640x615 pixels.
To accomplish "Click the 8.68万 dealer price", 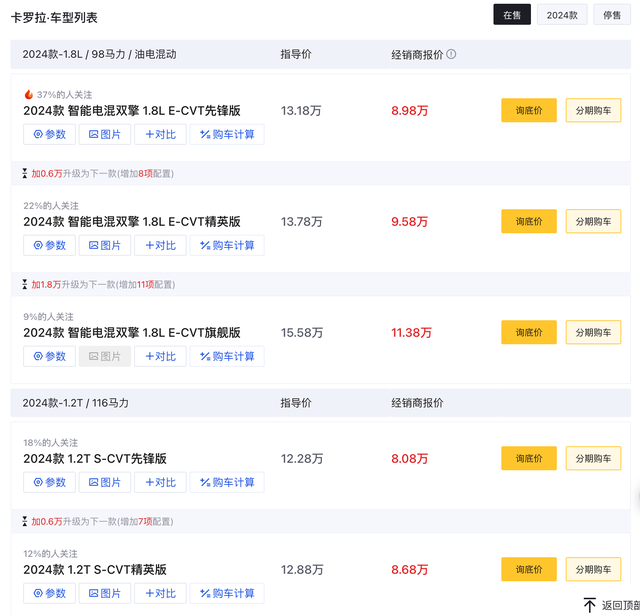I will pyautogui.click(x=409, y=570).
